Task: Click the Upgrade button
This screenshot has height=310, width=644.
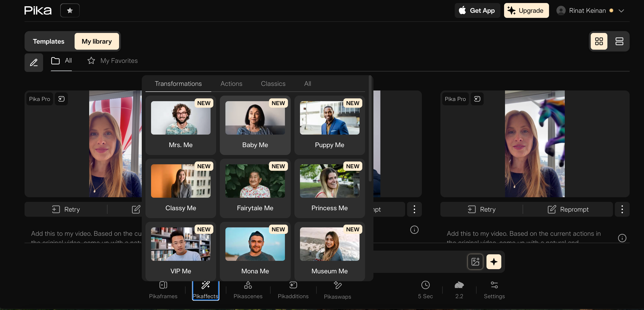Action: [526, 10]
